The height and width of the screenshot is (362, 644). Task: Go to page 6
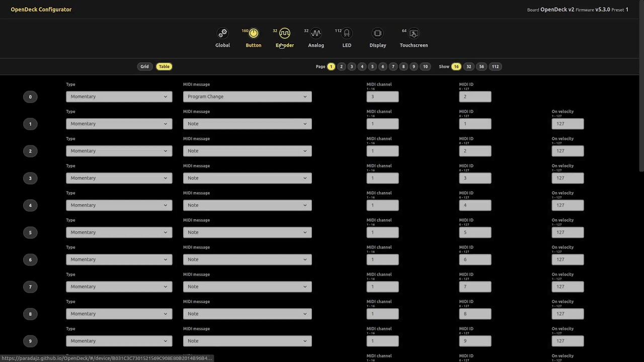click(x=382, y=66)
